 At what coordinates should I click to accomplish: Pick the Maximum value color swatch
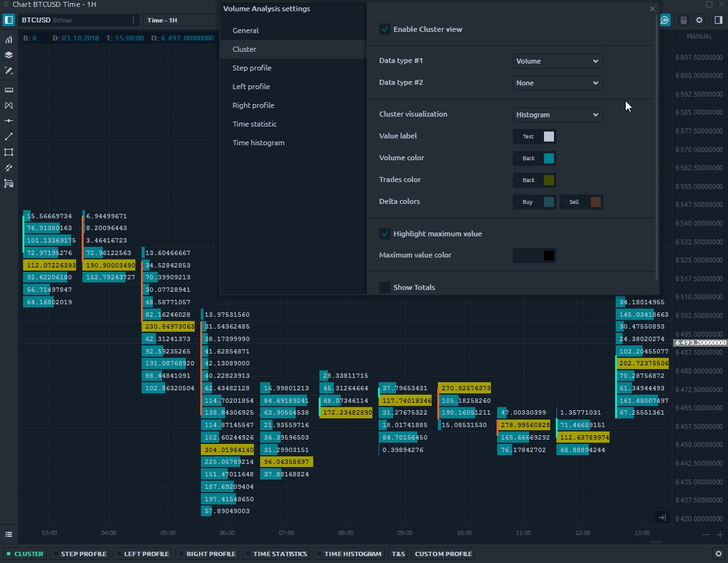coord(548,256)
